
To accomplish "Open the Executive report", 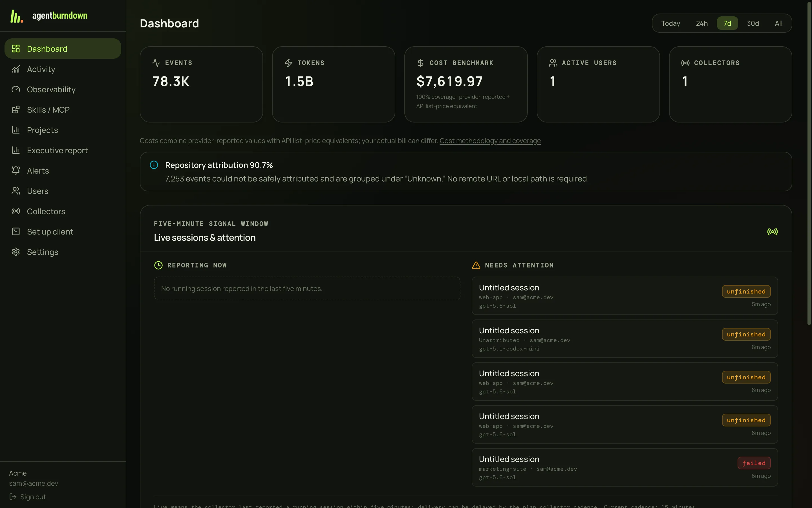I will tap(63, 150).
